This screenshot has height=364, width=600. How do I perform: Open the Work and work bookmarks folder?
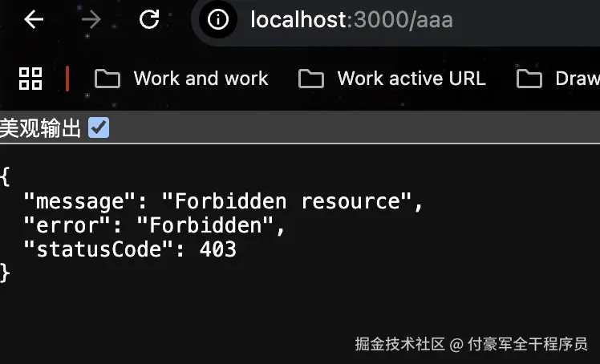click(x=181, y=79)
